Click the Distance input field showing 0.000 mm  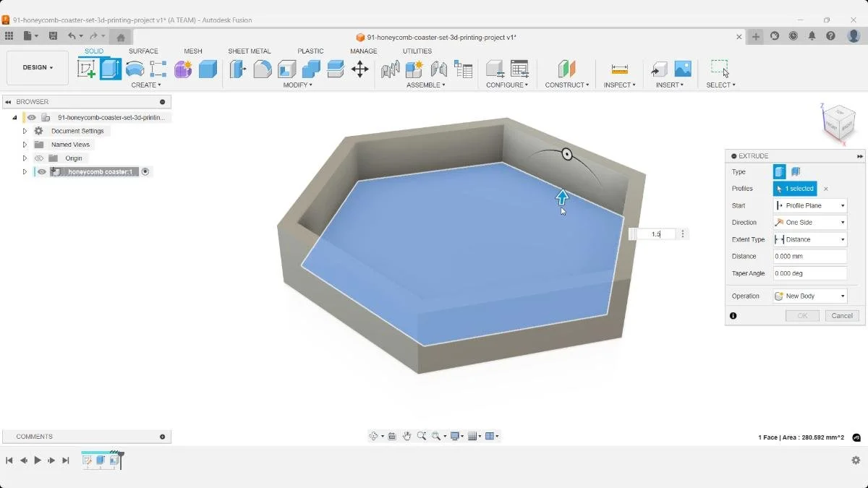809,256
